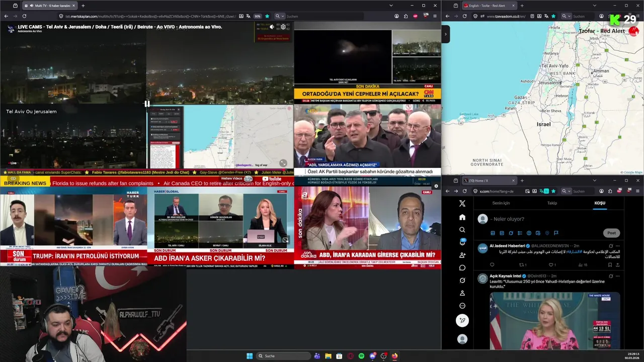Screen dimensions: 644x362
Task: Open Windows Start menu
Action: [x=250, y=356]
